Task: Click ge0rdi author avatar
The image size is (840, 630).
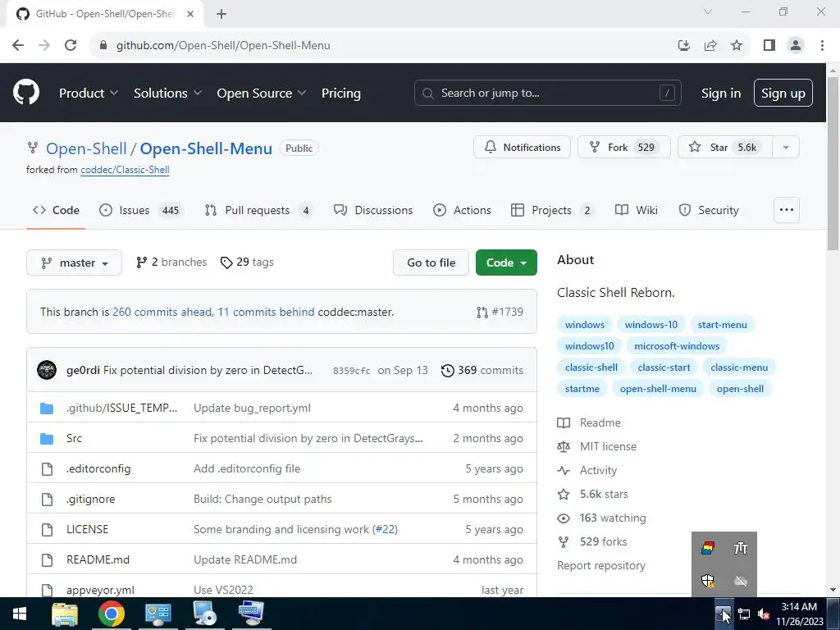Action: point(47,370)
